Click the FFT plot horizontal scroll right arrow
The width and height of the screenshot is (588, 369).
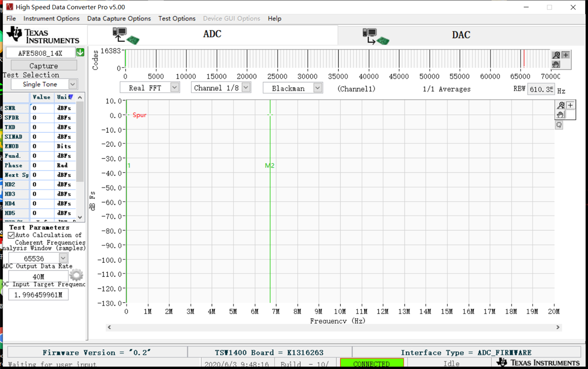coord(557,327)
